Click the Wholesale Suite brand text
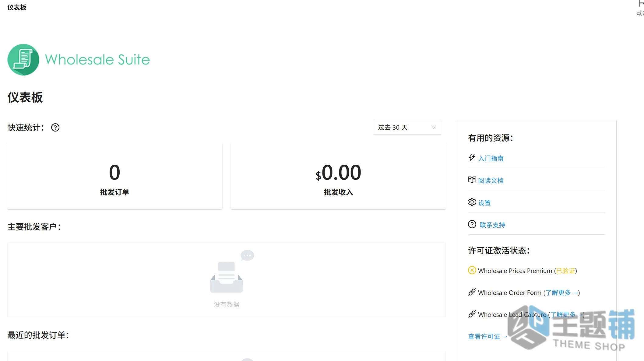This screenshot has width=644, height=361. point(97,60)
